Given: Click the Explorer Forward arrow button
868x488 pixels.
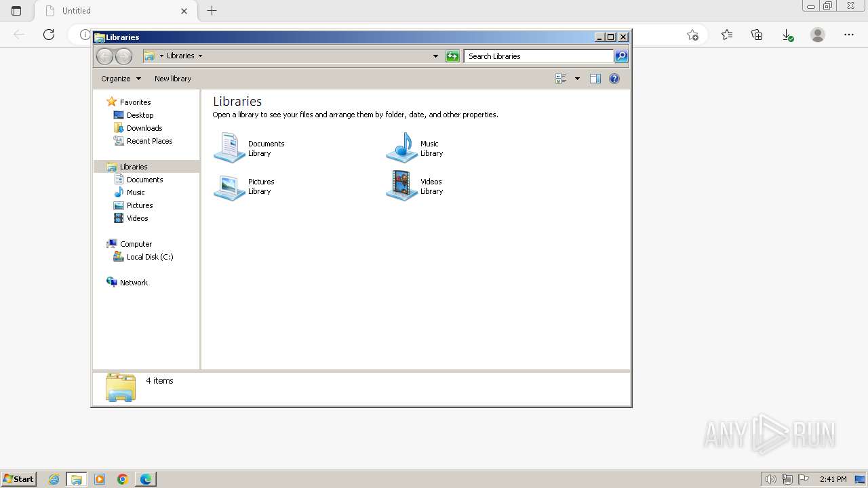Looking at the screenshot, I should point(123,56).
